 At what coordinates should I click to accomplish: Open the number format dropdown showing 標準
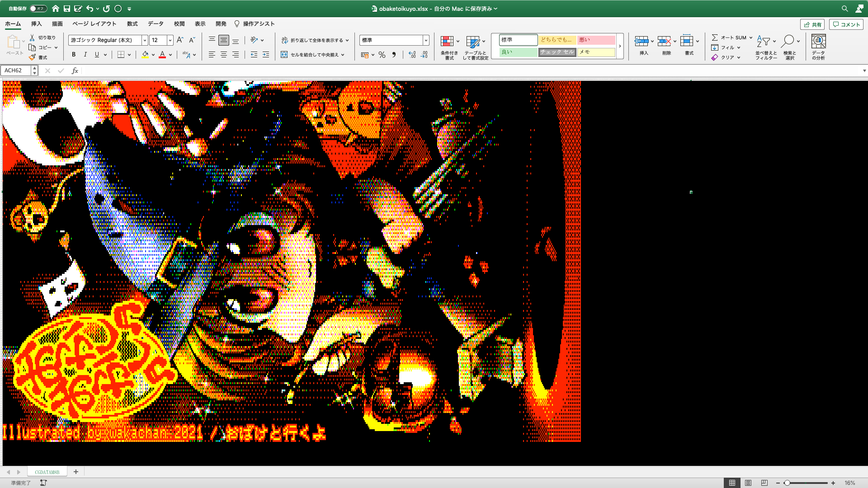click(426, 40)
